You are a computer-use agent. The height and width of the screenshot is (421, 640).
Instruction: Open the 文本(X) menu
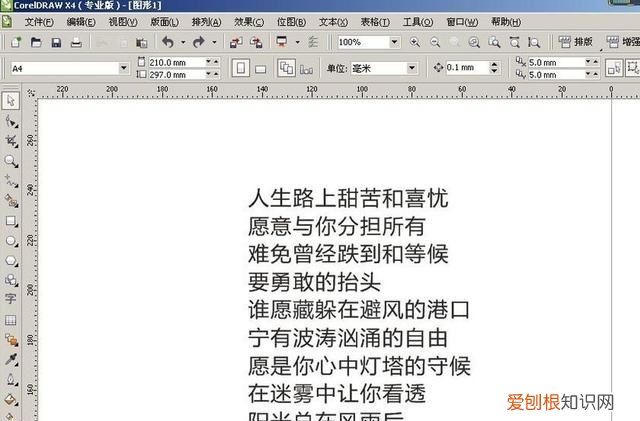[x=333, y=22]
